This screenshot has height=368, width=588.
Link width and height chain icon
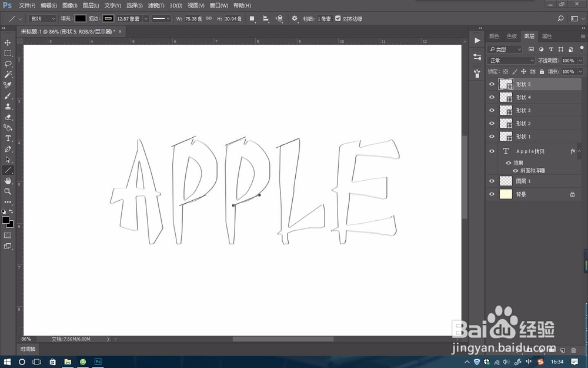coord(209,18)
